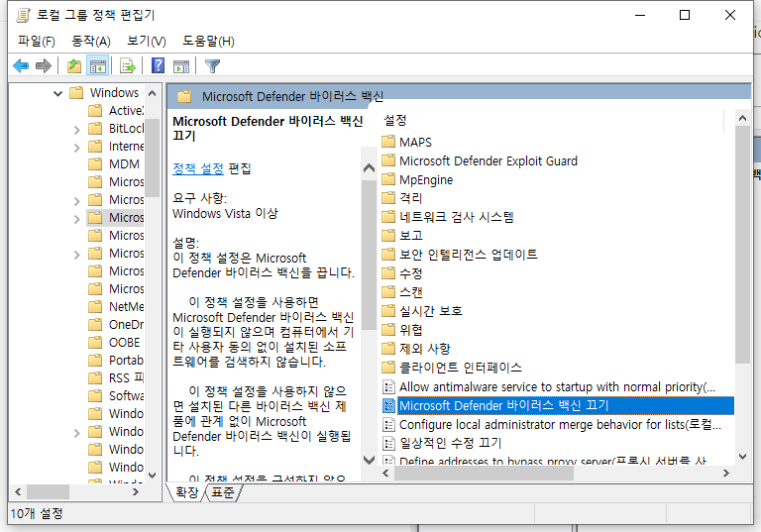Select NetMe tree folder

click(x=116, y=307)
